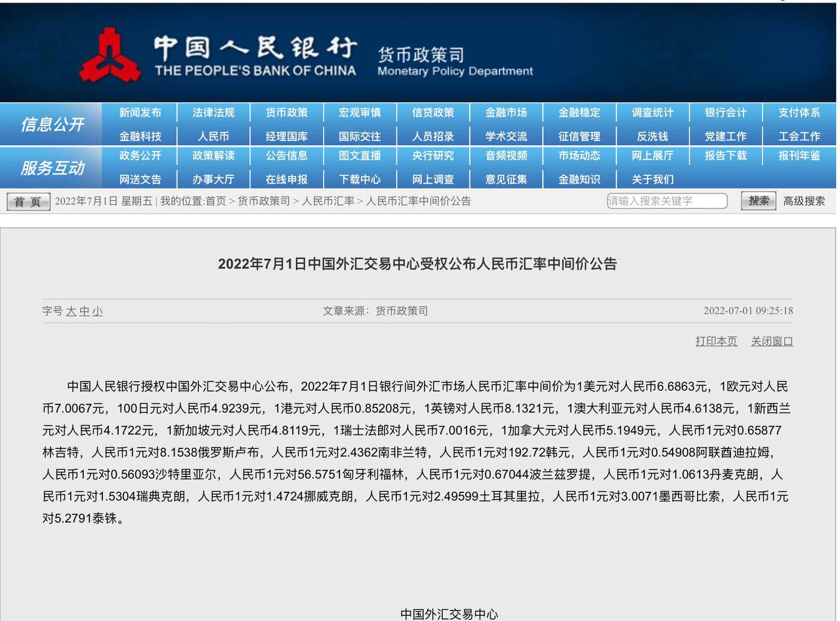The width and height of the screenshot is (840, 621).
Task: Follow the 货币政策司 breadcrumb link
Action: point(263,201)
